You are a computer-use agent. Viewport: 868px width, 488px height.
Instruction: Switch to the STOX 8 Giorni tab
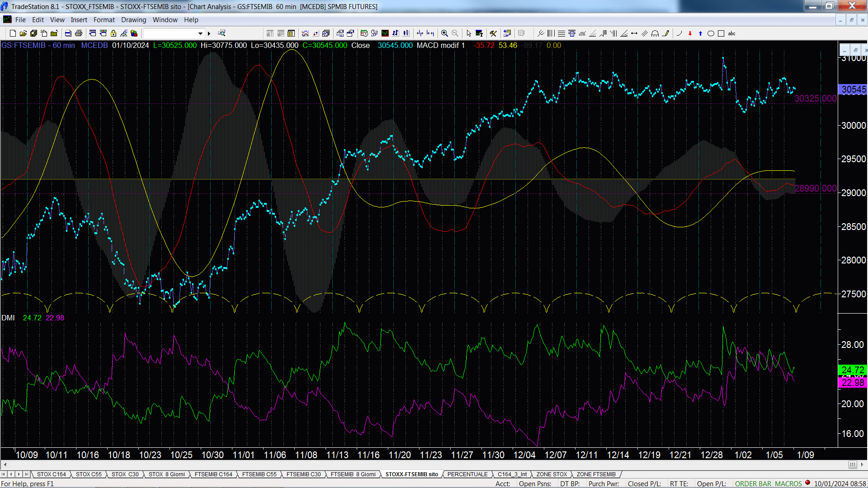166,474
